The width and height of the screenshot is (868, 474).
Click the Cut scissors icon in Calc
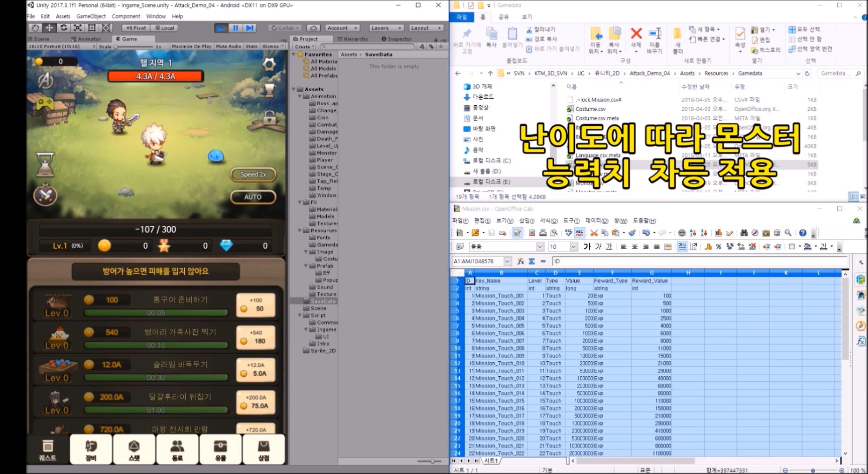tap(594, 233)
